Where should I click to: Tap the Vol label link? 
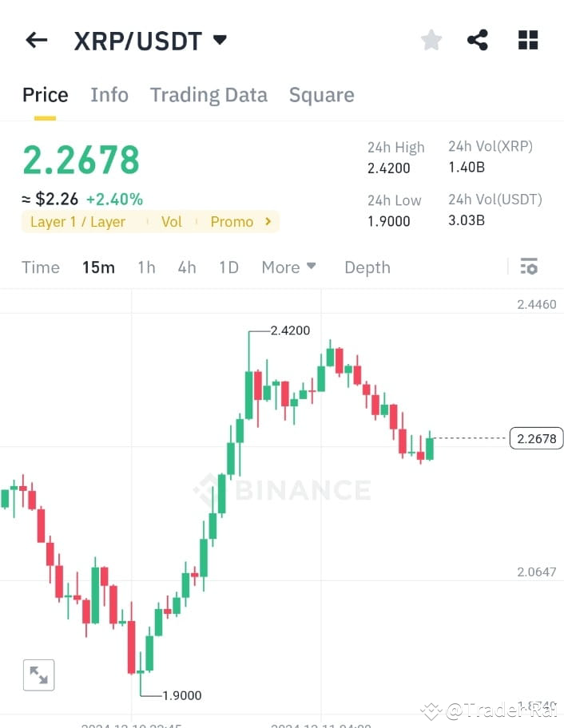171,222
